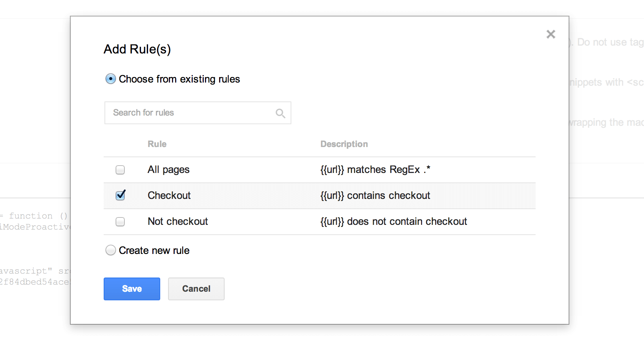Viewport: 644px width, 342px height.
Task: Tick the Not checkout checkbox
Action: (x=120, y=222)
